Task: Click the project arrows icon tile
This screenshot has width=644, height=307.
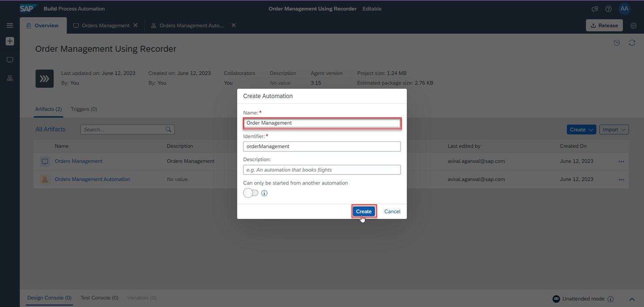Action: (x=44, y=78)
